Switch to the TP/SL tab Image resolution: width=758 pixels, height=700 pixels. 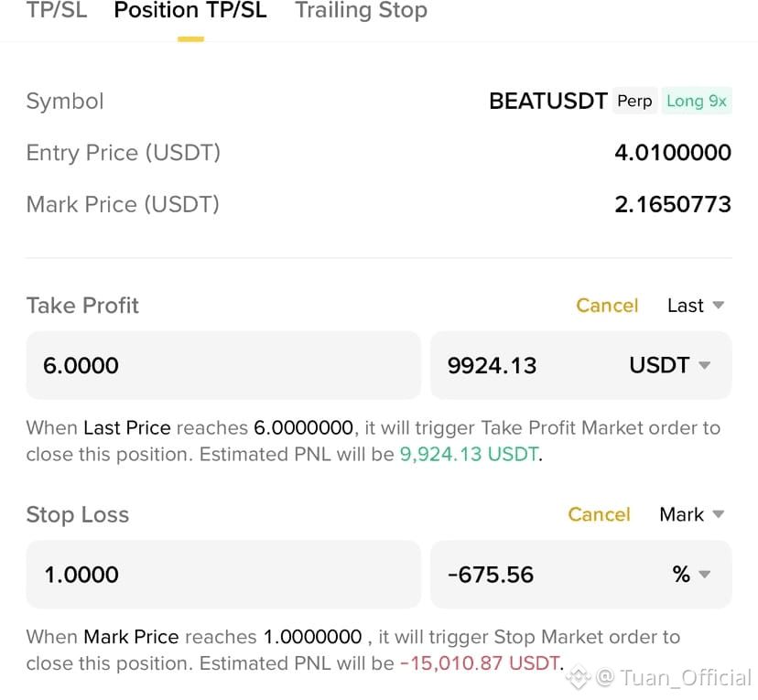55,12
